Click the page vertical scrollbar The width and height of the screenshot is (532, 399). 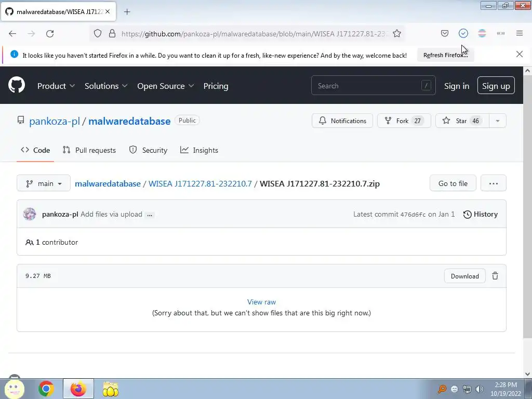pyautogui.click(x=527, y=207)
